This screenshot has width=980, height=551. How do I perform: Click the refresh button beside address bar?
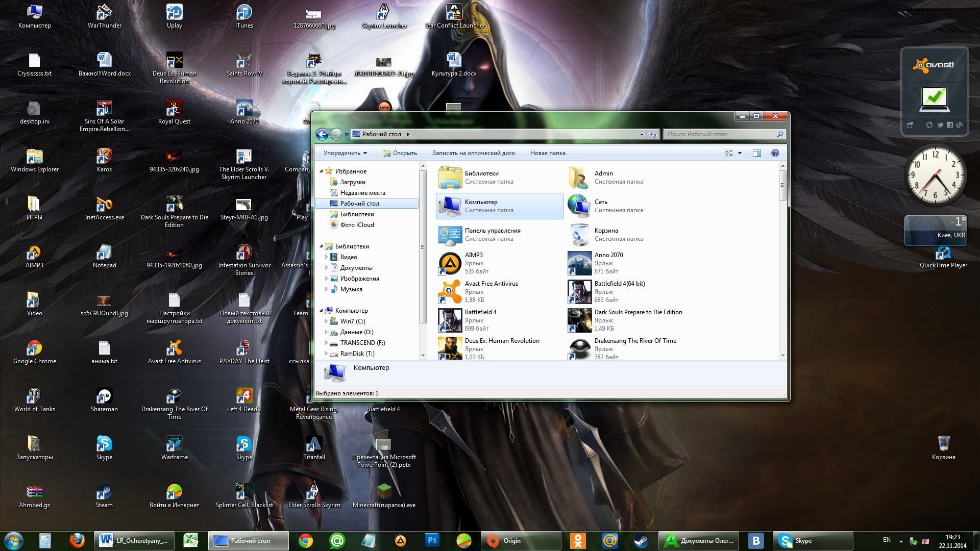(x=653, y=134)
